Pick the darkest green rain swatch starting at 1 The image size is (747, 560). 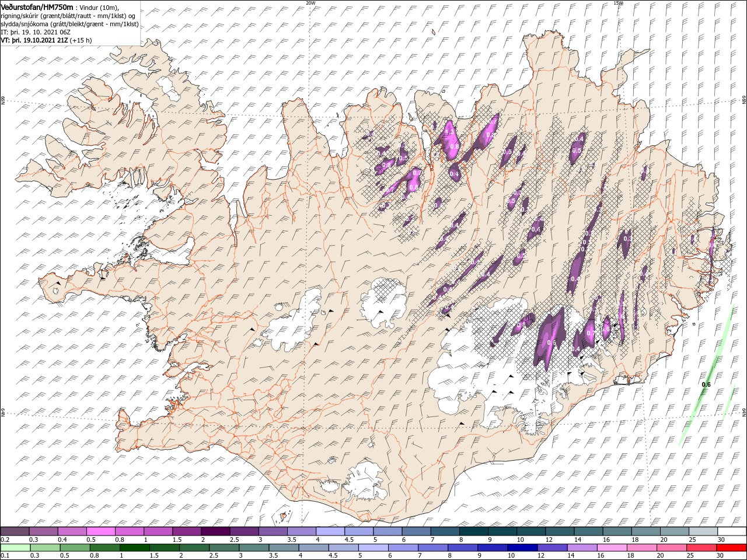click(134, 547)
